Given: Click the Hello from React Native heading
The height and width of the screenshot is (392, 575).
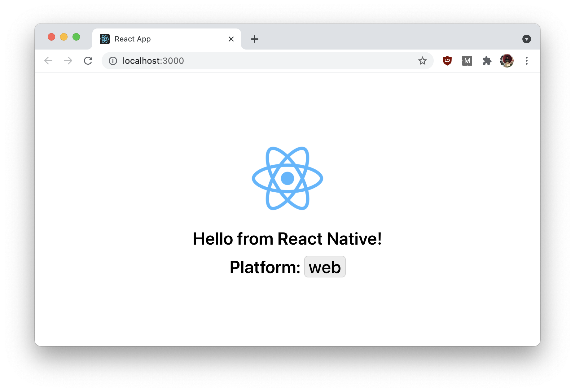Looking at the screenshot, I should click(287, 239).
